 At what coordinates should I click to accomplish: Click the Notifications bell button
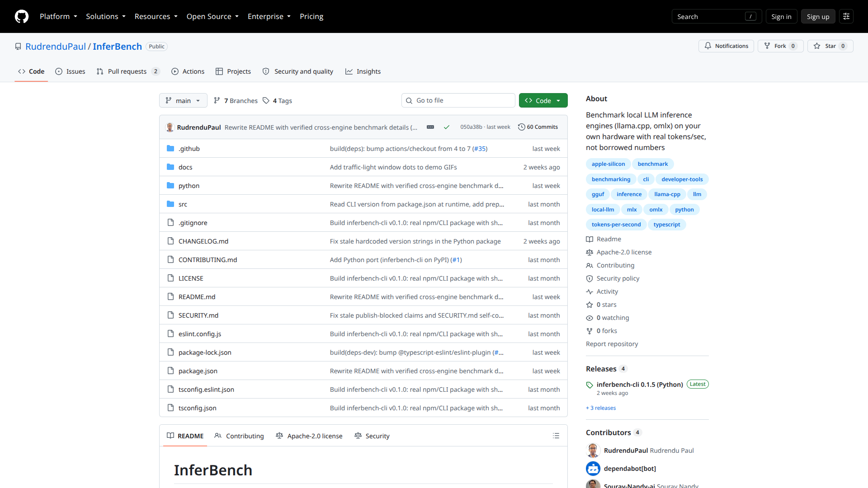[726, 46]
